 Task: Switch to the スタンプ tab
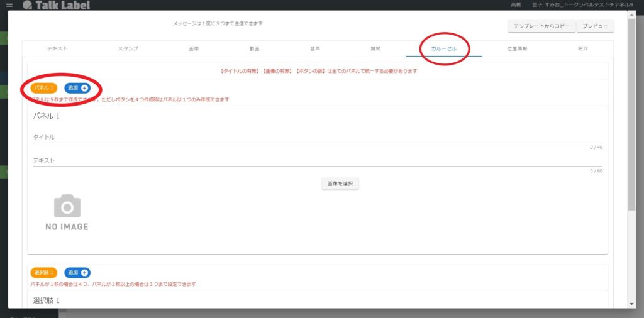point(128,48)
